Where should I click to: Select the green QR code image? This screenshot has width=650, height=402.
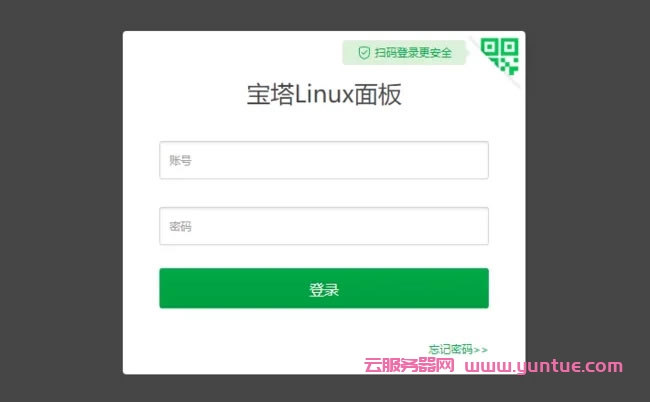click(500, 56)
